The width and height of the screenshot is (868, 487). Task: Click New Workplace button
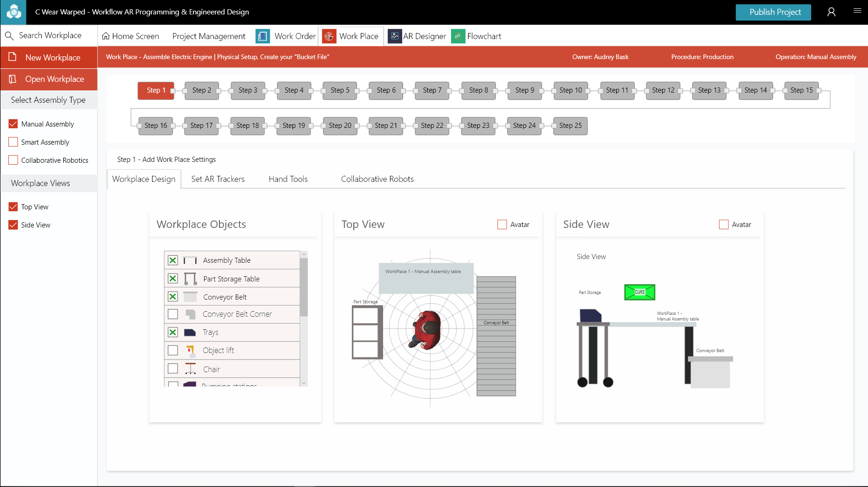49,57
